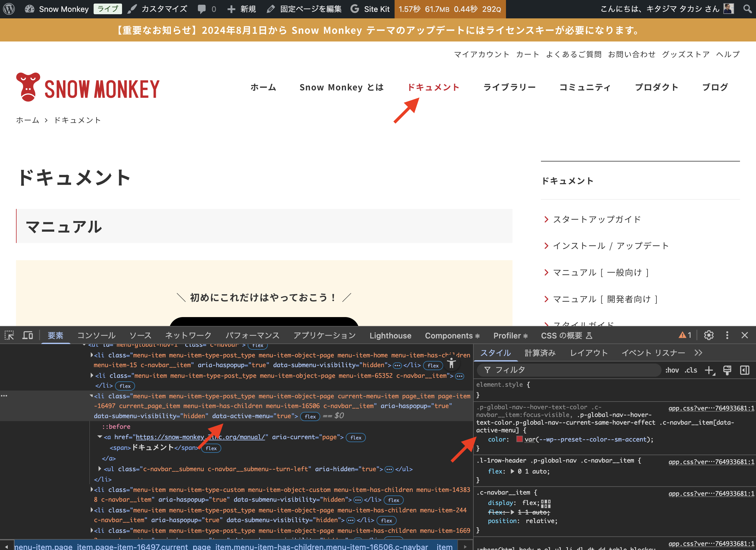Switch to the コンソール tab
This screenshot has width=756, height=550.
click(96, 335)
